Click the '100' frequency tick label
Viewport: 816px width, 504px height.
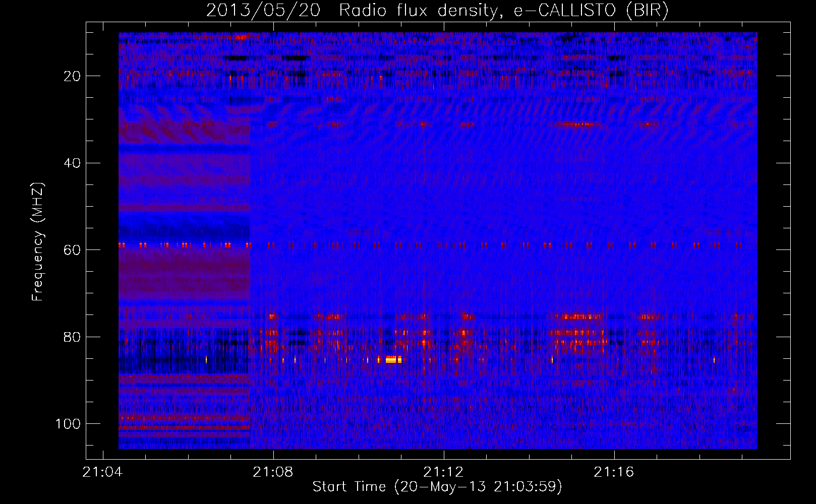[68, 424]
